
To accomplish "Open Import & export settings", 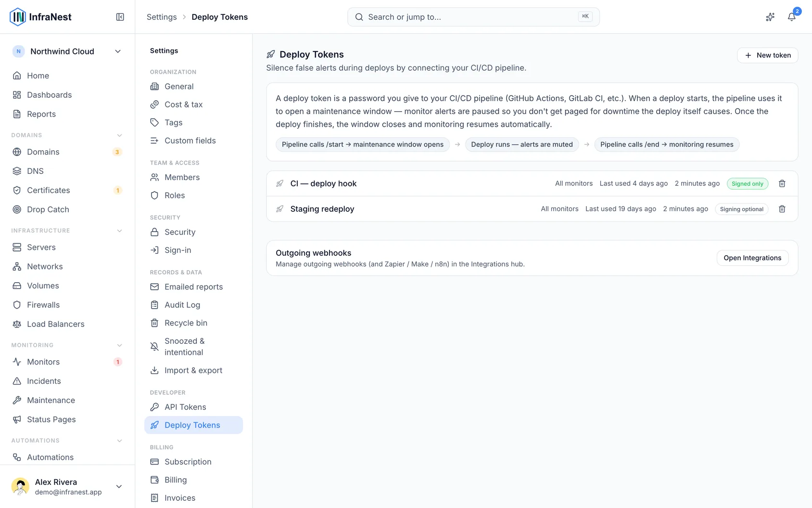I will [193, 370].
